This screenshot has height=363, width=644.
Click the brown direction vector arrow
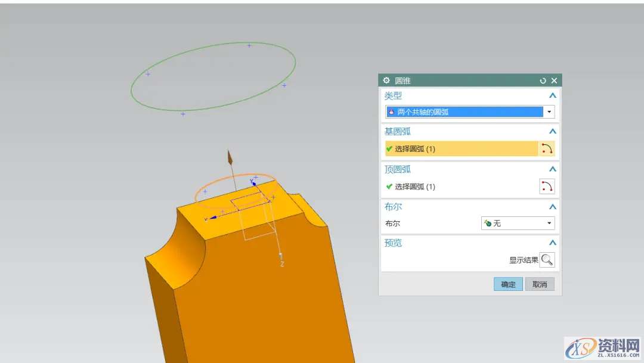230,159
